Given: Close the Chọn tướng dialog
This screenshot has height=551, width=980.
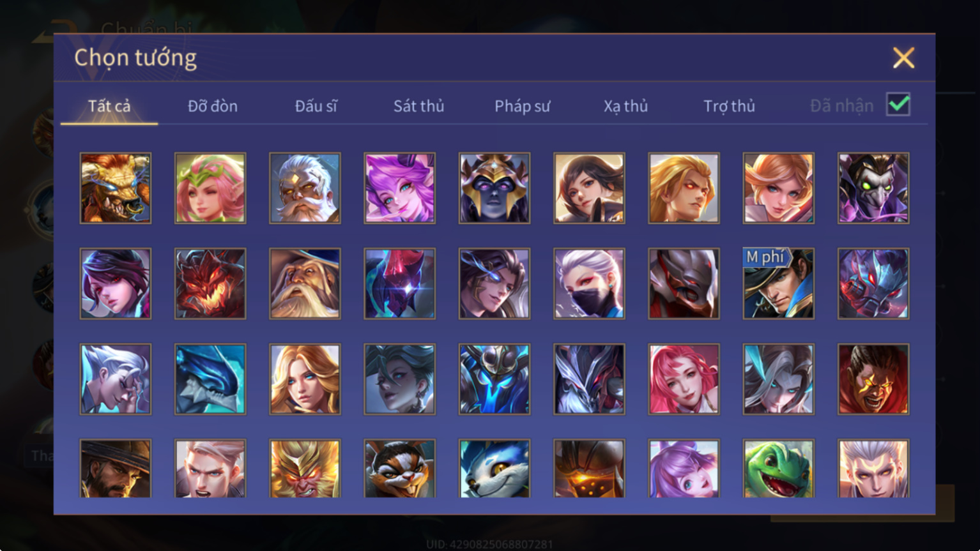Looking at the screenshot, I should coord(903,58).
